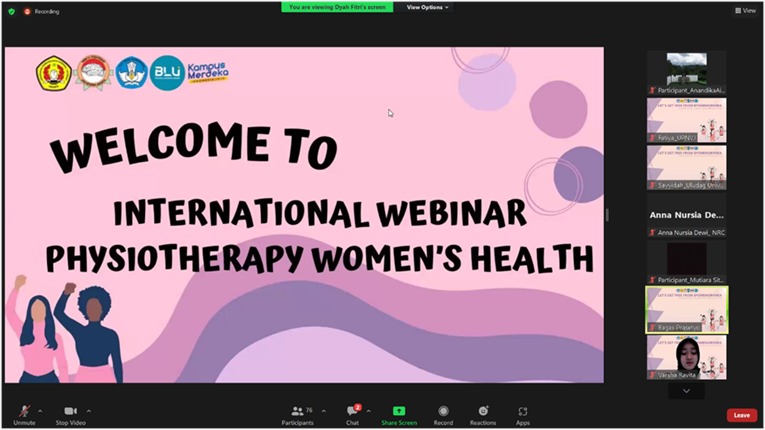Toggle Stop Video camera button
This screenshot has width=765, height=430.
coord(70,411)
